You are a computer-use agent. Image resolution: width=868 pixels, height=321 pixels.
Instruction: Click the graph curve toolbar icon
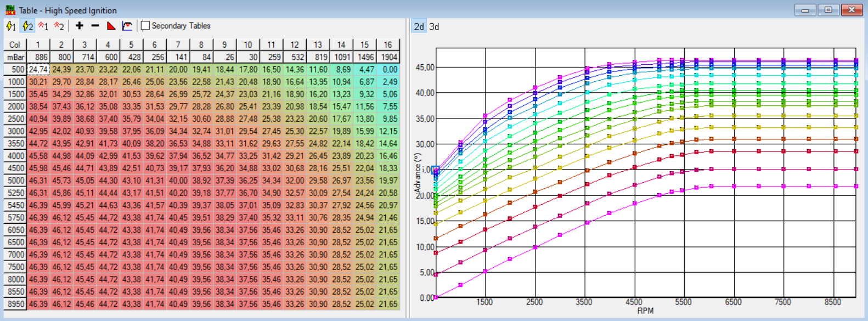[x=127, y=26]
